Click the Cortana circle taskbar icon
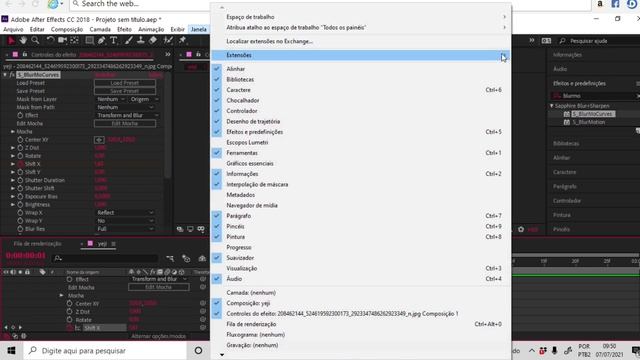The height and width of the screenshot is (360, 640). click(198, 351)
